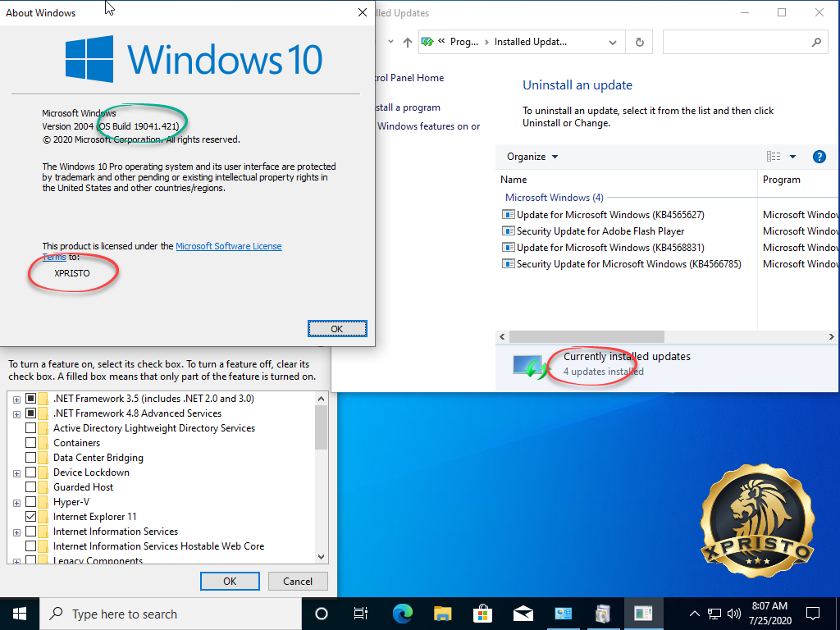
Task: Click the updates list scroll right arrow
Action: point(832,336)
